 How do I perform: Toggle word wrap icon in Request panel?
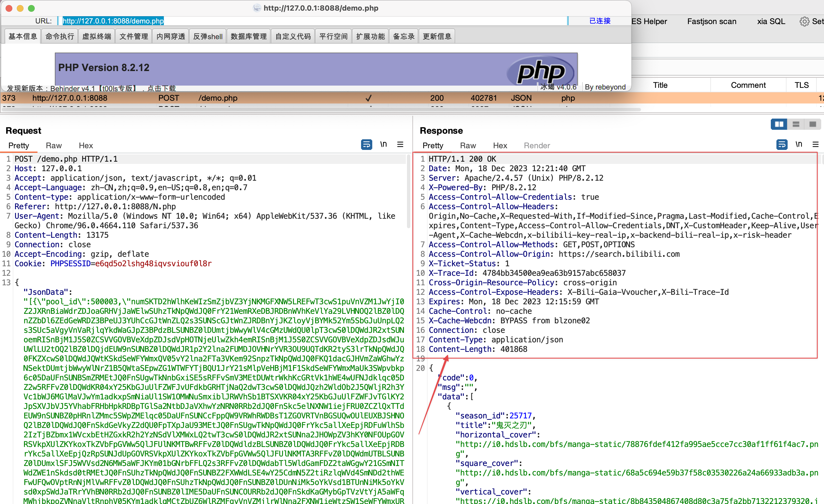click(367, 144)
